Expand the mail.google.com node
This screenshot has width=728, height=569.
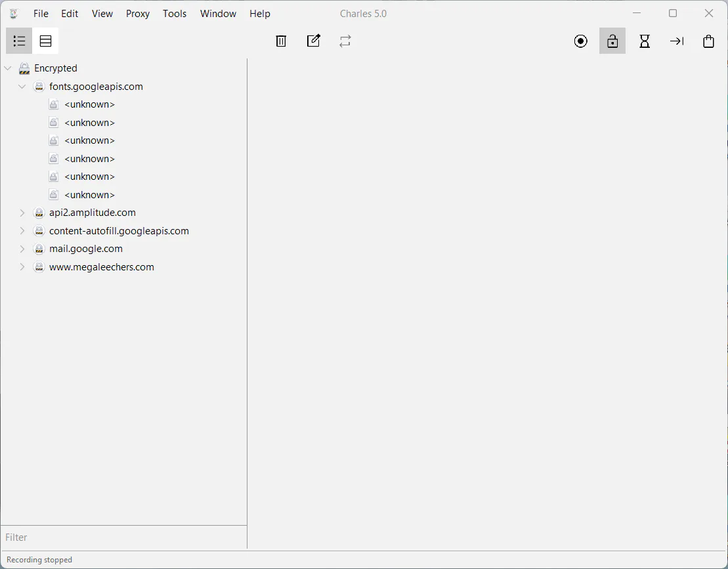tap(22, 249)
